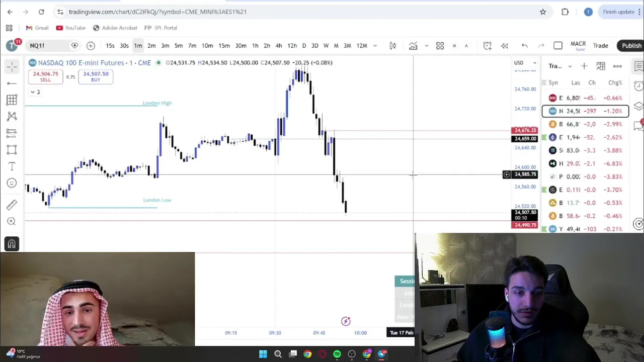Select the crosshair cursor tool
The width and height of the screenshot is (644, 362).
click(12, 66)
